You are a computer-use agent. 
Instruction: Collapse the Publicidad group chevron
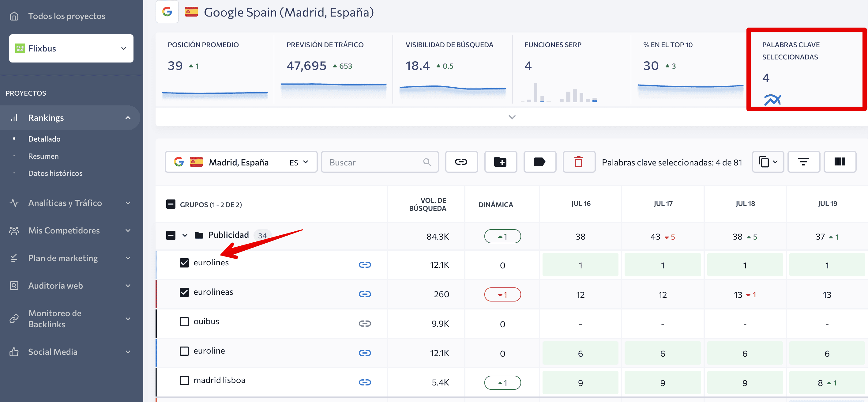tap(185, 235)
